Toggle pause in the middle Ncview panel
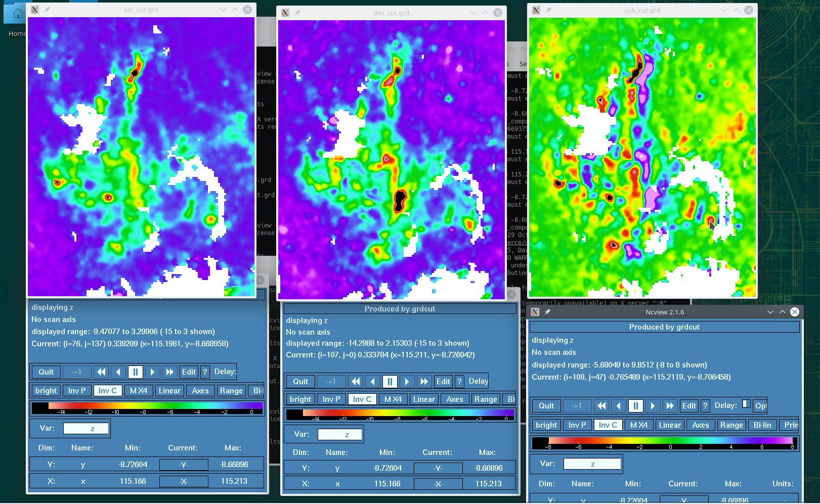The height and width of the screenshot is (504, 820). coord(390,382)
